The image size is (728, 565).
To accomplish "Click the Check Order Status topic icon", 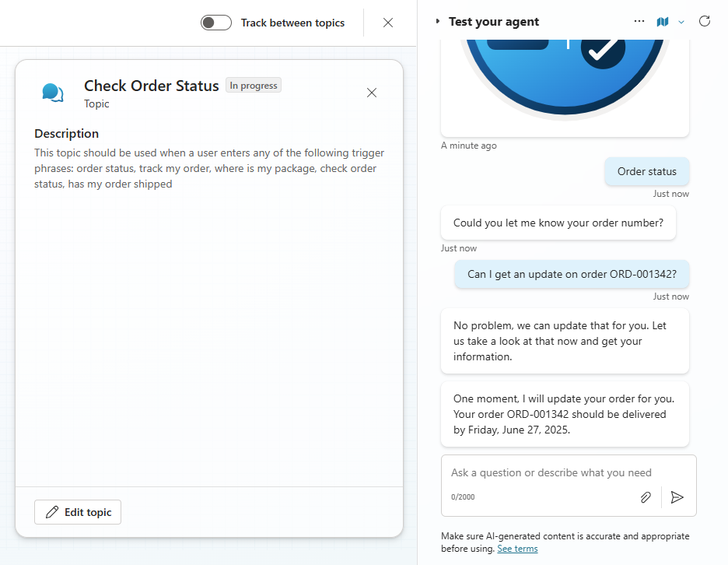I will click(53, 93).
